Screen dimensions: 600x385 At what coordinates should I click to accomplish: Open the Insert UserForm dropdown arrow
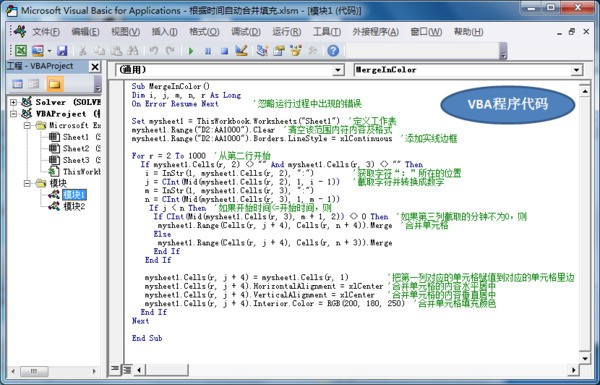(49, 51)
